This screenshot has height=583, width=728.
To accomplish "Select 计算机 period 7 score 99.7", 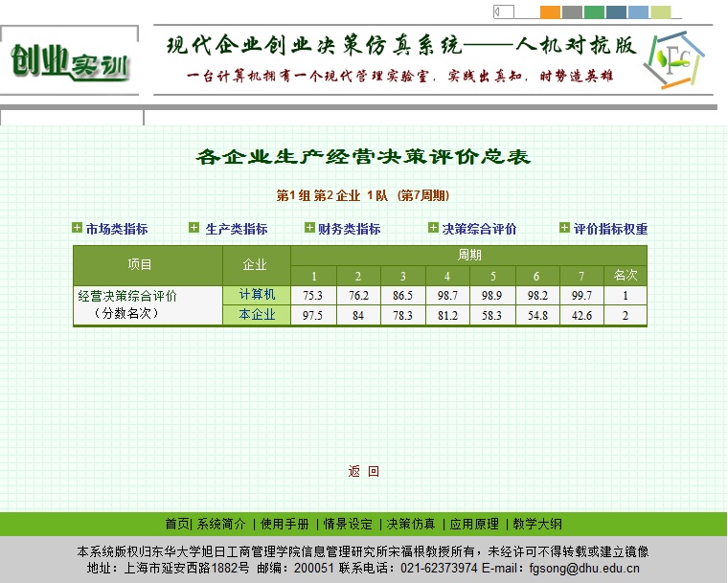I will pos(581,295).
